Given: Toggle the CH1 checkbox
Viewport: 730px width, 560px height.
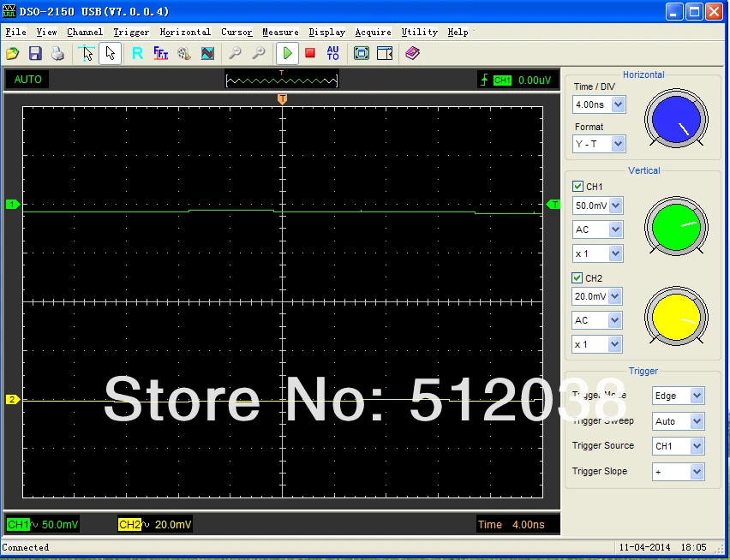Looking at the screenshot, I should (577, 187).
